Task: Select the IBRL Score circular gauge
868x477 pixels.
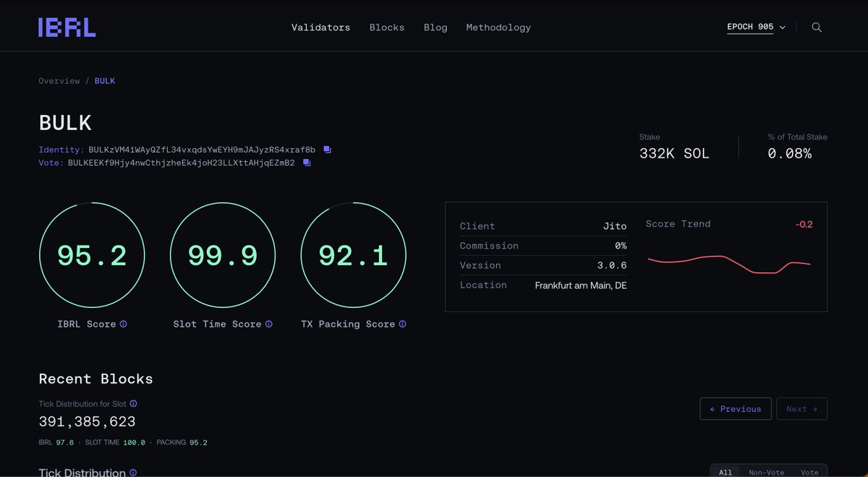Action: 92,255
